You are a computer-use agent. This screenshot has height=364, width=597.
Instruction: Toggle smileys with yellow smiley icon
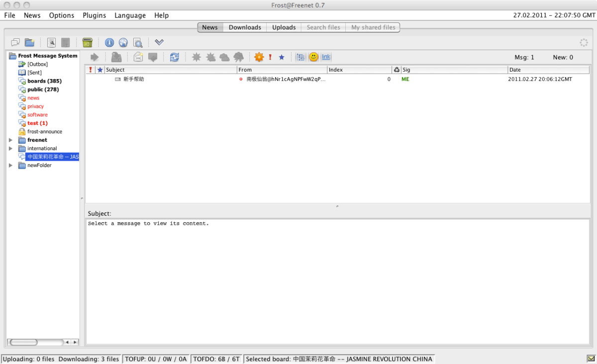(x=313, y=57)
